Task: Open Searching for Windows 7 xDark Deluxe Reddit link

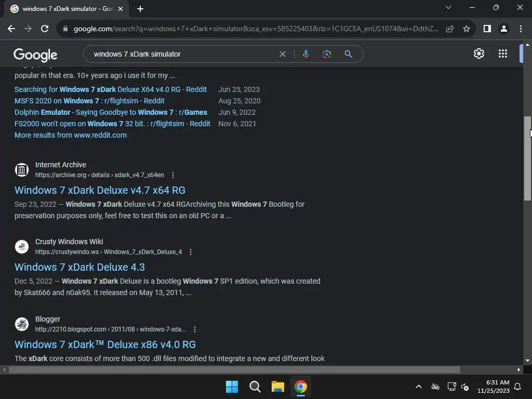Action: 111,89
